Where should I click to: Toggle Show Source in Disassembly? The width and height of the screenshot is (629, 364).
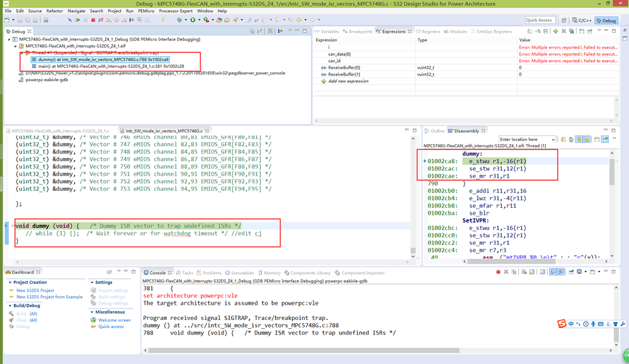pos(586,139)
